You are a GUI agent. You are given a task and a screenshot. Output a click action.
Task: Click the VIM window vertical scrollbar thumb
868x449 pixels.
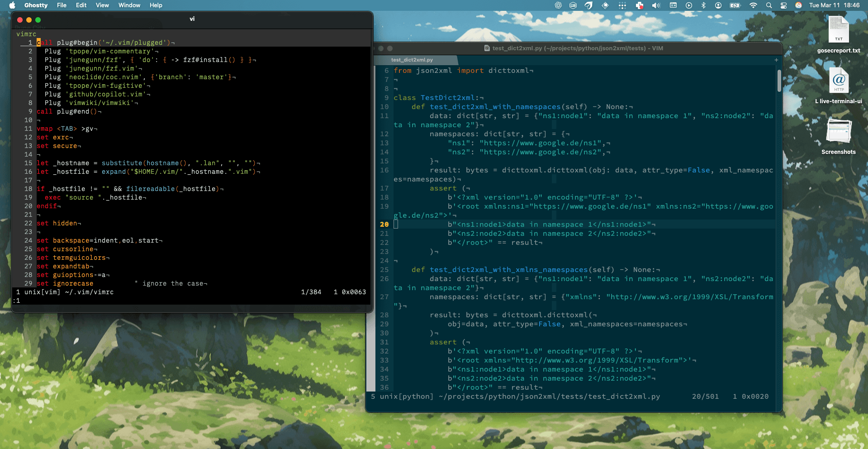(779, 81)
